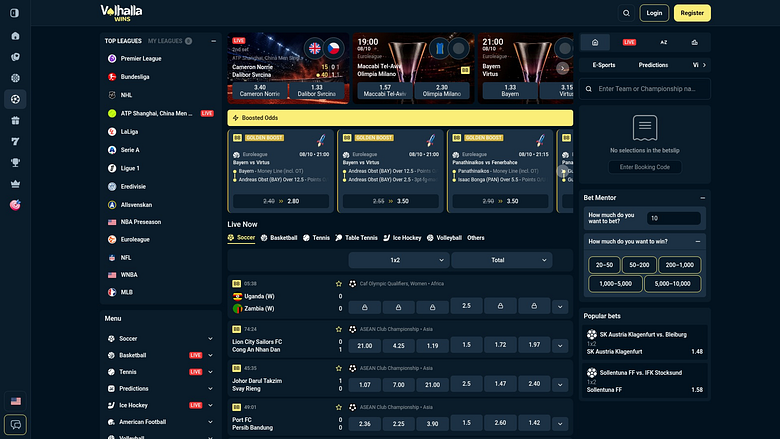780x439 pixels.
Task: Click the Login button
Action: point(654,13)
